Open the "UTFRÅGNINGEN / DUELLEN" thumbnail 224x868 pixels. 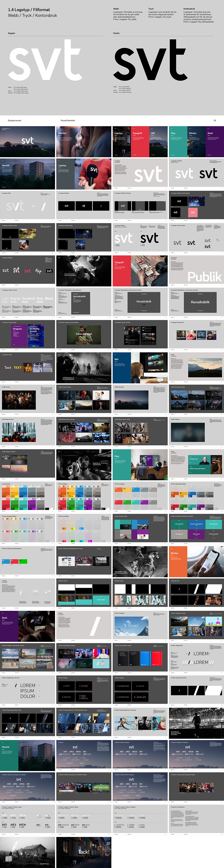pyautogui.click(x=140, y=691)
